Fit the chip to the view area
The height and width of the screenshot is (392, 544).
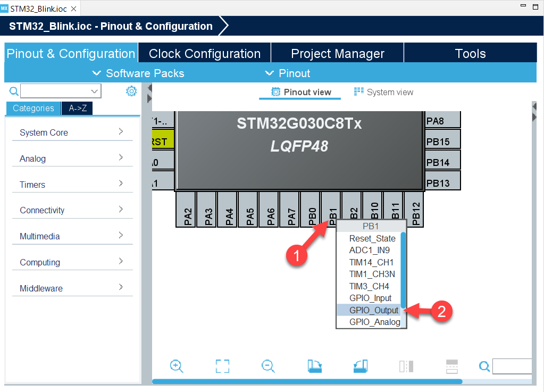click(222, 366)
